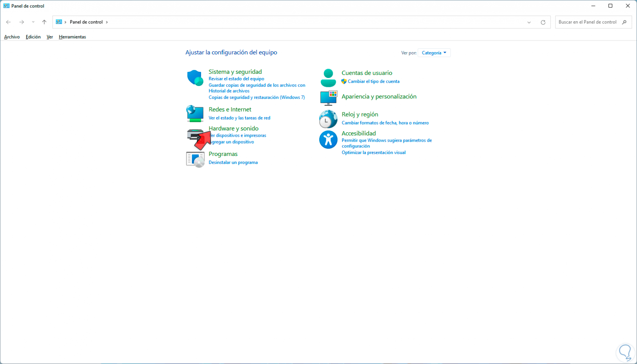Open the Programas disc icon
The height and width of the screenshot is (364, 637).
click(195, 159)
